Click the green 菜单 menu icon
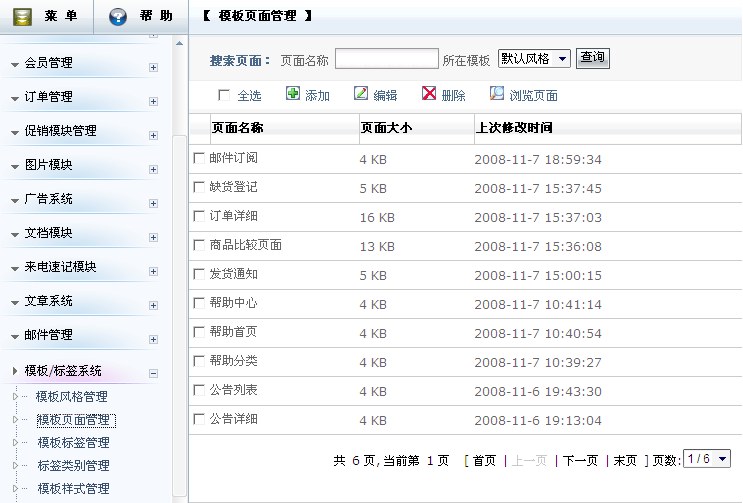The width and height of the screenshot is (743, 503). tap(22, 17)
